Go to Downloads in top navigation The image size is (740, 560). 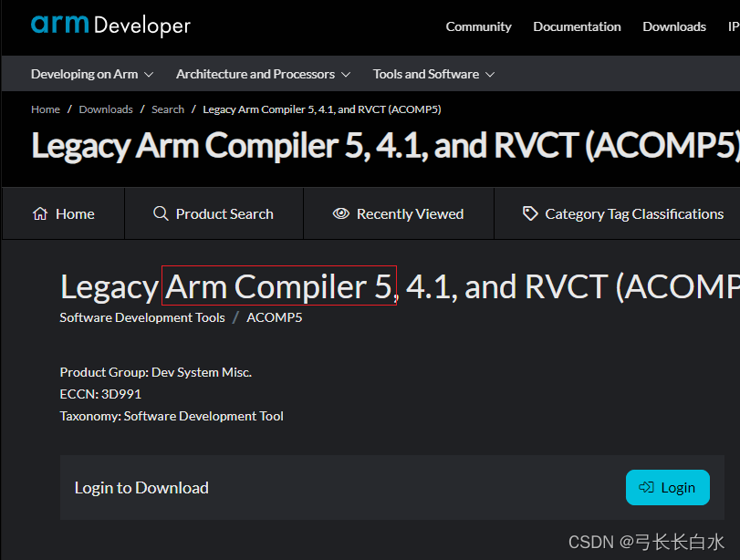pyautogui.click(x=674, y=26)
